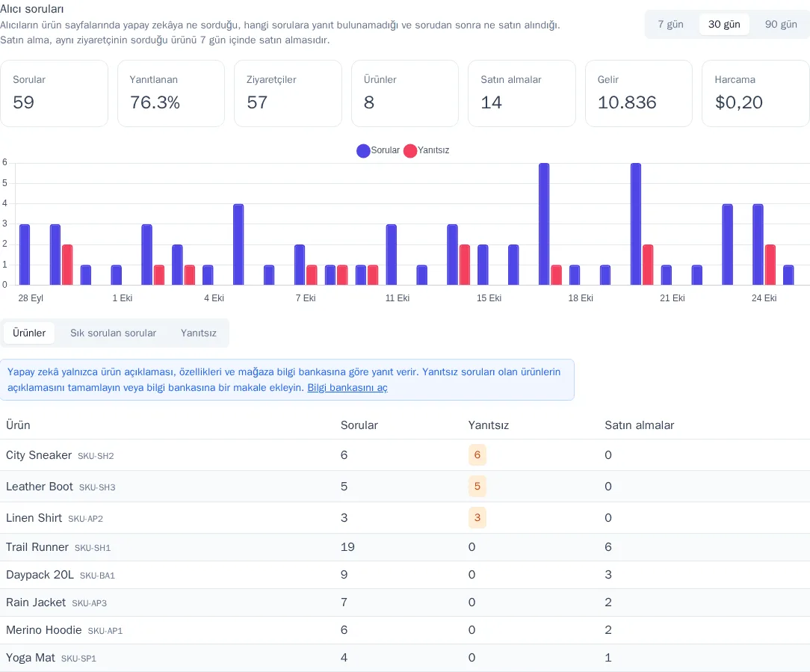810x672 pixels.
Task: Click the 18 Eki axis label
Action: click(581, 298)
